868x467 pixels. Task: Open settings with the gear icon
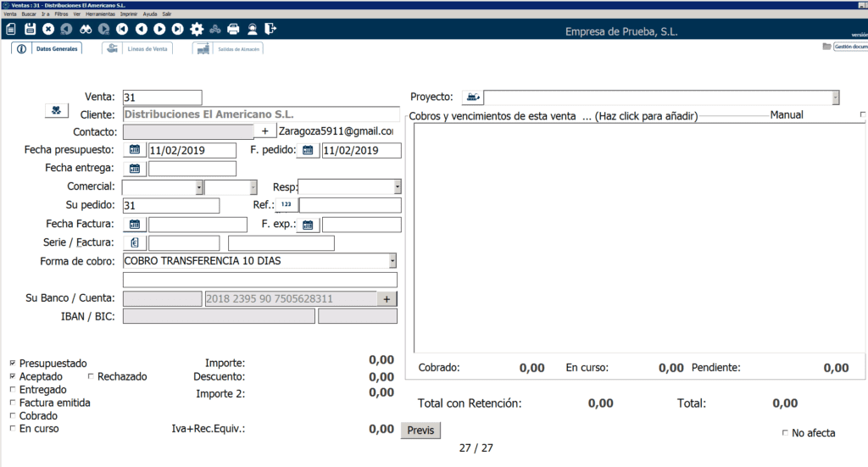pyautogui.click(x=197, y=29)
